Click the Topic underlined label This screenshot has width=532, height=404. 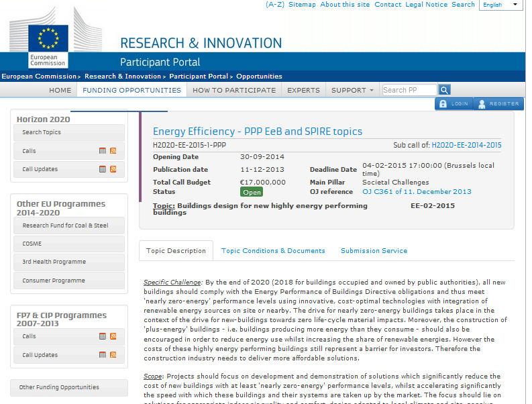(x=164, y=206)
